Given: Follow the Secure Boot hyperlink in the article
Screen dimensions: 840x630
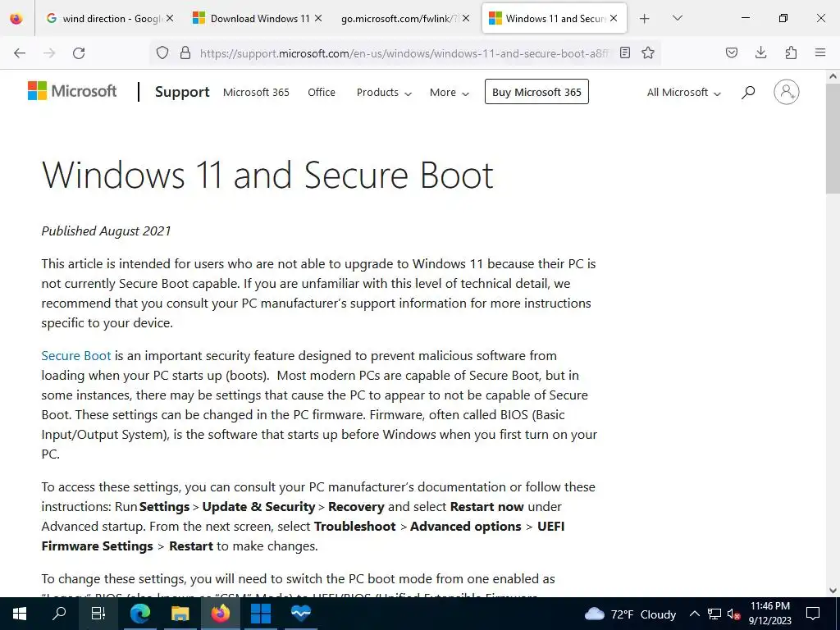Looking at the screenshot, I should pos(76,356).
